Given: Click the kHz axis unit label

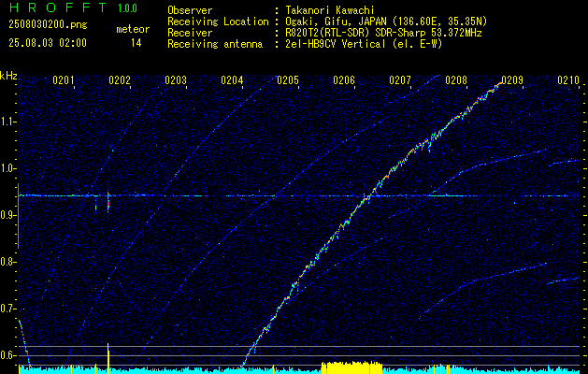Looking at the screenshot, I should click(x=8, y=76).
